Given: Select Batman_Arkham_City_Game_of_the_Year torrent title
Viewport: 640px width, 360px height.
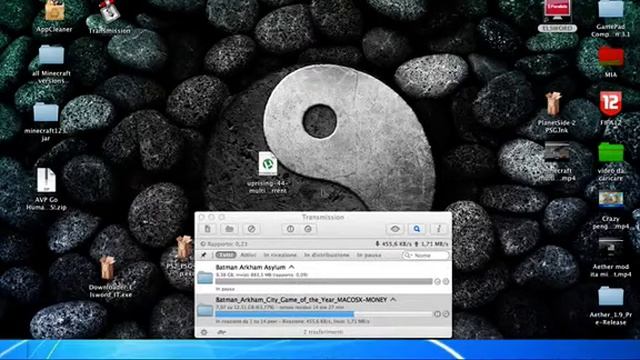Looking at the screenshot, I should point(301,300).
